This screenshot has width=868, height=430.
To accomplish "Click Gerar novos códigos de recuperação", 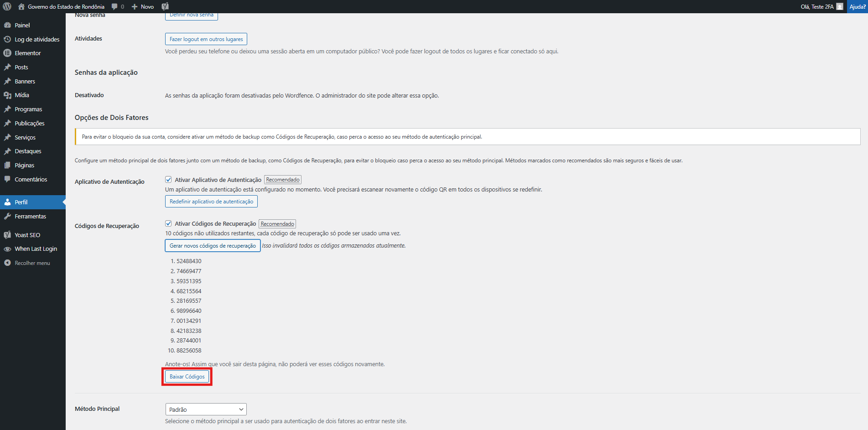I will (213, 246).
